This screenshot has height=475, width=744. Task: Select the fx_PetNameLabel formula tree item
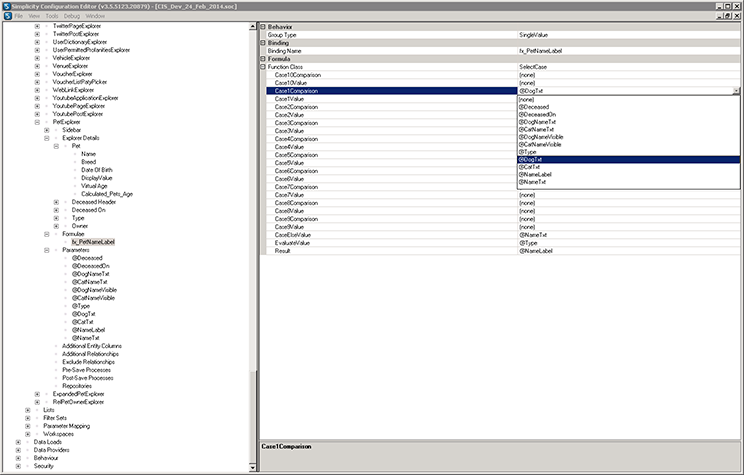[x=93, y=242]
